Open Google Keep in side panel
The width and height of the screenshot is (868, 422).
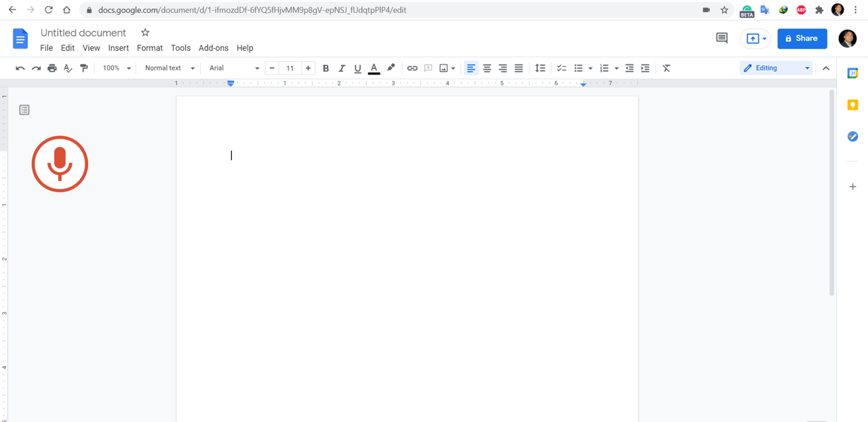tap(852, 105)
